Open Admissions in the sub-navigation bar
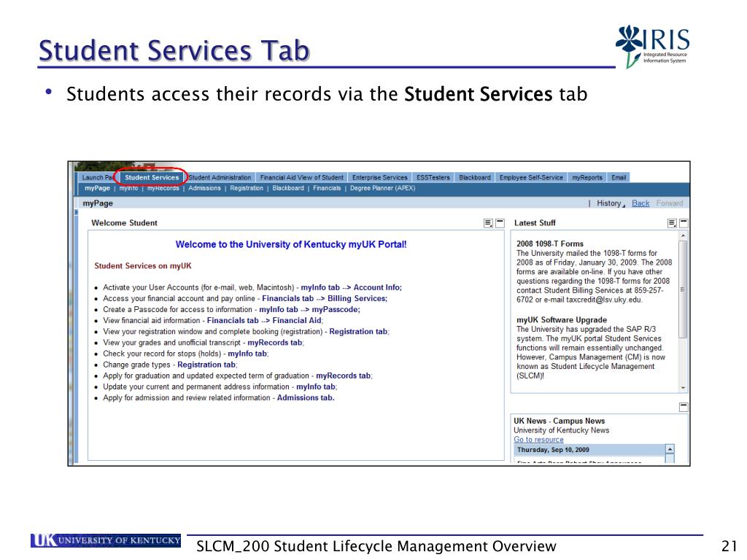This screenshot has height=560, width=747. 204,188
